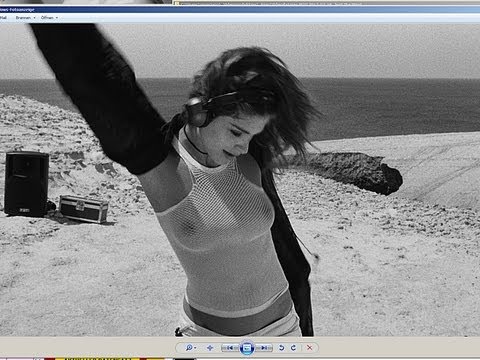This screenshot has width=480, height=360.
Task: Rotate the photo counterclockwise
Action: [282, 348]
